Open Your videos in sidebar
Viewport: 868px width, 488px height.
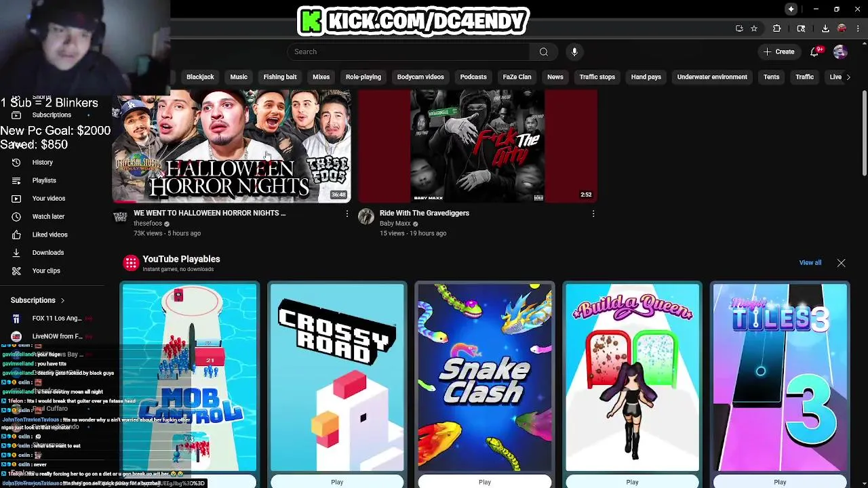pyautogui.click(x=52, y=199)
